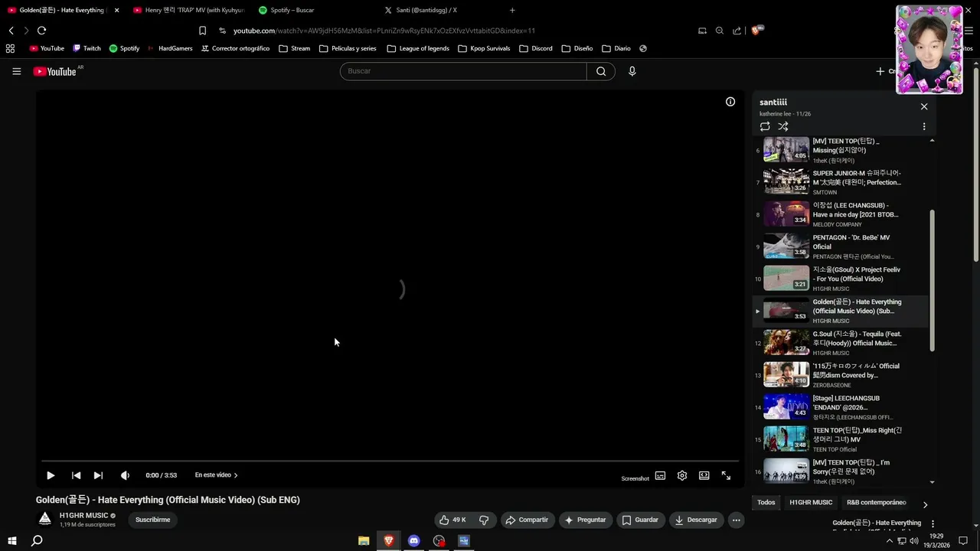This screenshot has width=980, height=551.
Task: Reload the current page
Action: [41, 31]
